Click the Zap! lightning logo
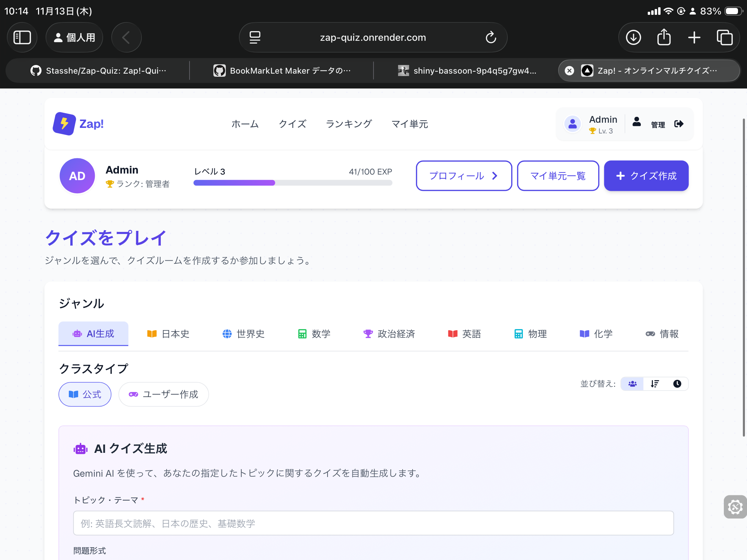 (x=64, y=124)
